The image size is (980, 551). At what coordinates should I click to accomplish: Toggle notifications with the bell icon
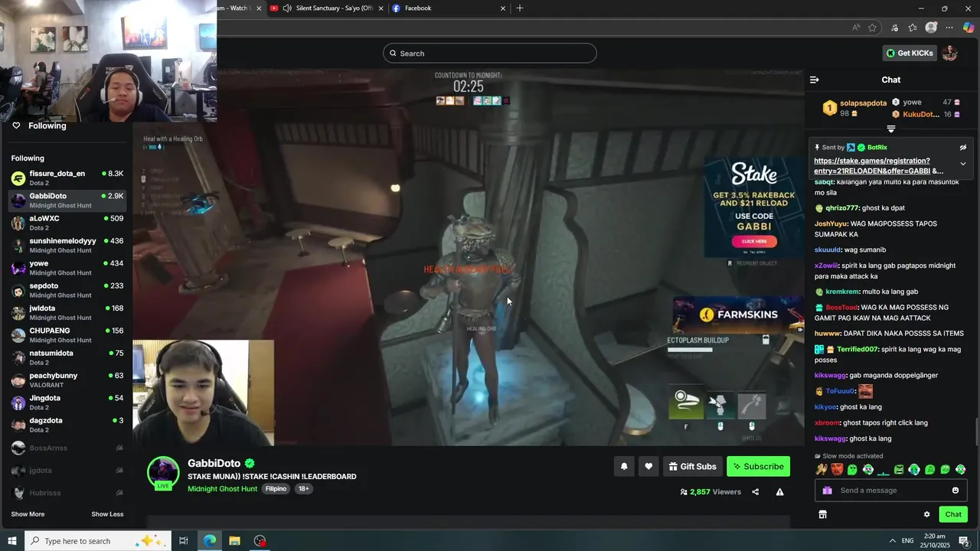point(624,466)
